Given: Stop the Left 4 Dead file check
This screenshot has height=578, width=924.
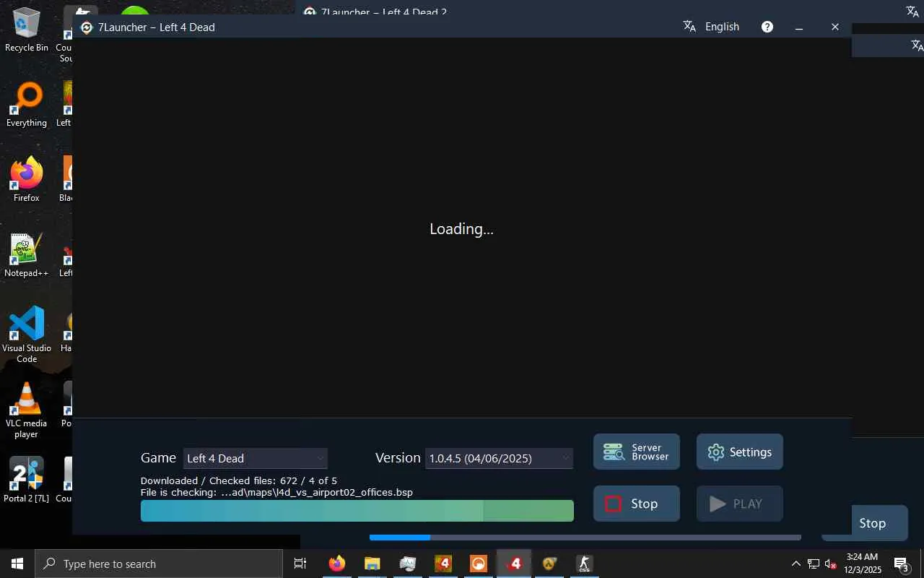Looking at the screenshot, I should pos(637,504).
